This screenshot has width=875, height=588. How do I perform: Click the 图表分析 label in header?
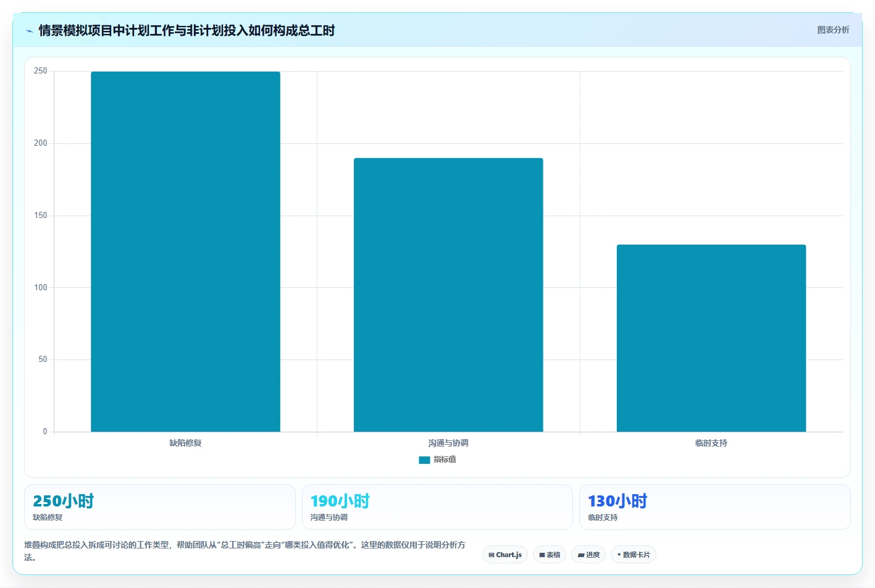[833, 30]
